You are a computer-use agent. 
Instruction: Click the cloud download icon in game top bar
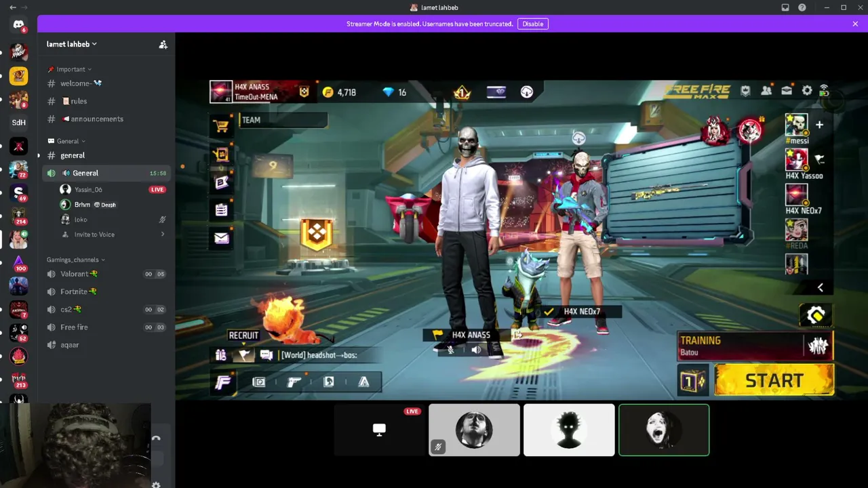point(527,92)
